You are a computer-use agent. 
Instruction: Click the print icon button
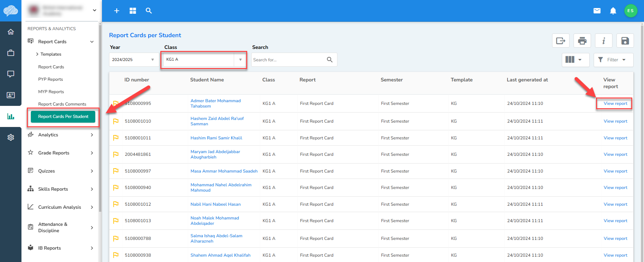(x=582, y=41)
